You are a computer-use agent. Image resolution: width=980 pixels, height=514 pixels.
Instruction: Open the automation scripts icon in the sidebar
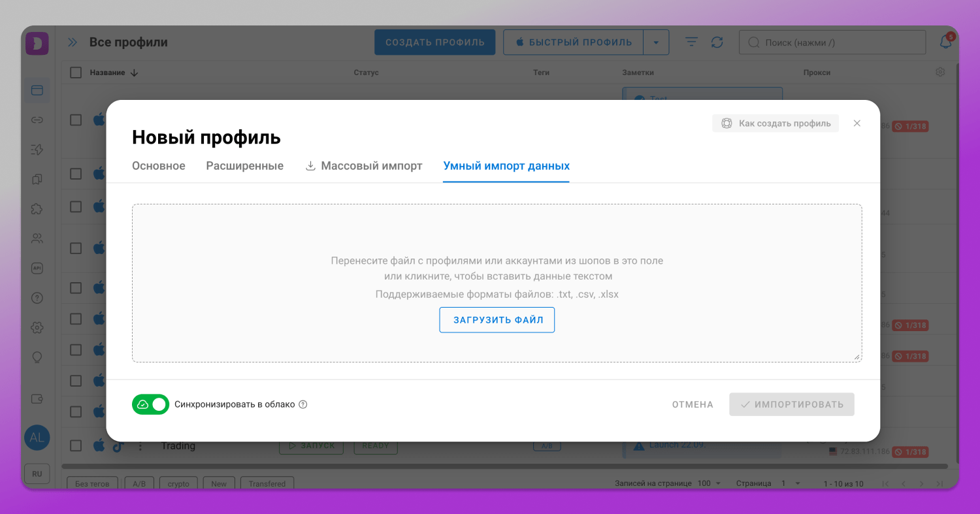coord(37,150)
